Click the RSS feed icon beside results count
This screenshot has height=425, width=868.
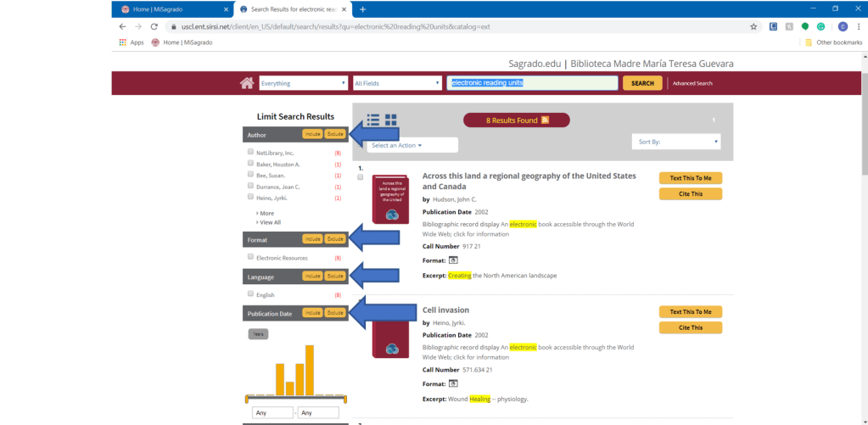545,120
